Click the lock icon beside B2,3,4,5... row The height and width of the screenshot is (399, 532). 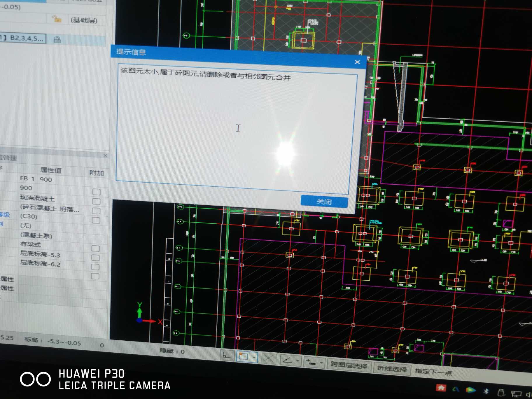coord(57,39)
